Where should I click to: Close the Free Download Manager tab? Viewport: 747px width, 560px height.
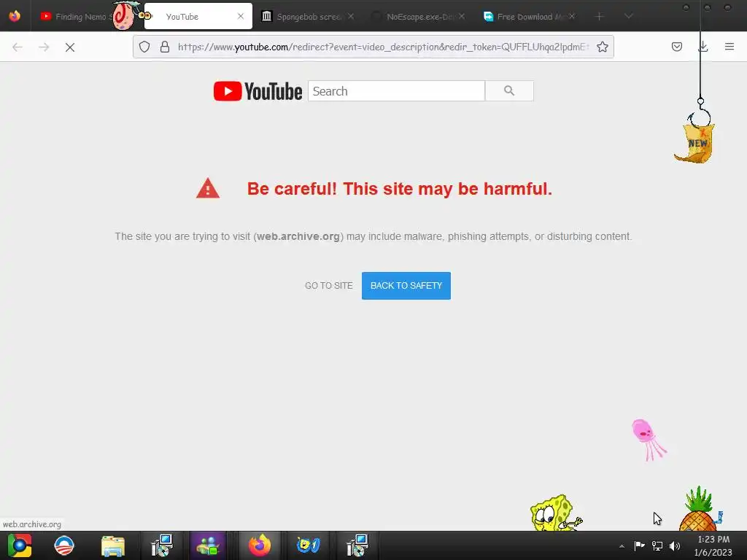(x=572, y=17)
